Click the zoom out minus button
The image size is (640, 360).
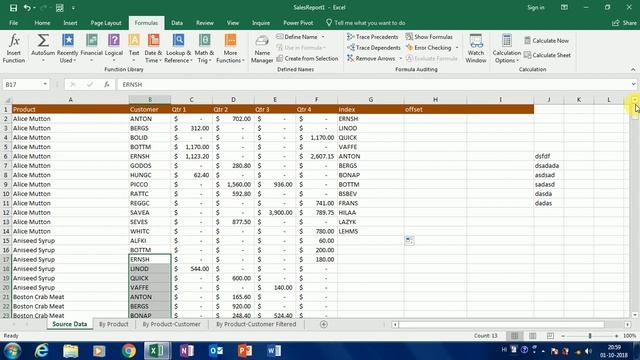(x=563, y=336)
